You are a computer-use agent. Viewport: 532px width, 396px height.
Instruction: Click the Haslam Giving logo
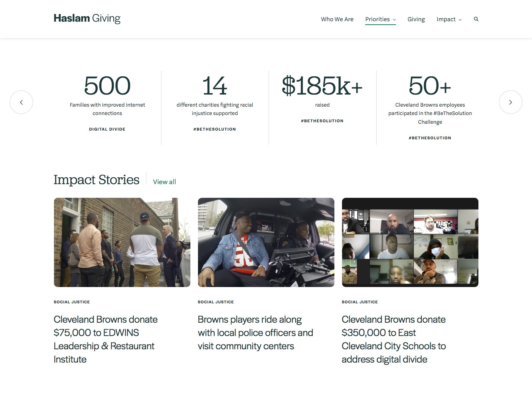[87, 18]
